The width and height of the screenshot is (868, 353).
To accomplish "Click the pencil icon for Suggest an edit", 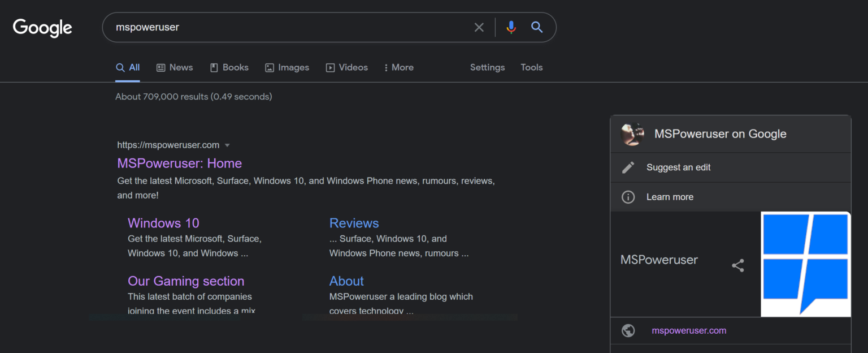I will (x=628, y=167).
